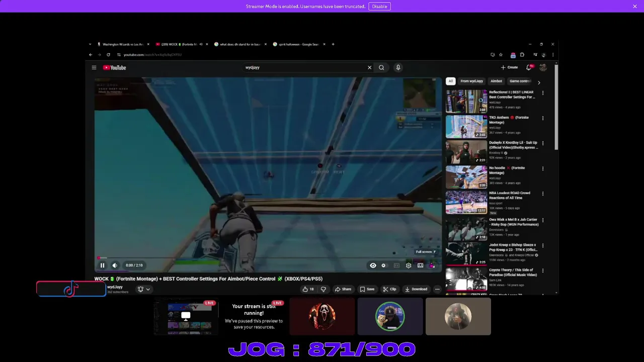This screenshot has height=362, width=644.
Task: Open YouTube notifications bell
Action: (529, 67)
